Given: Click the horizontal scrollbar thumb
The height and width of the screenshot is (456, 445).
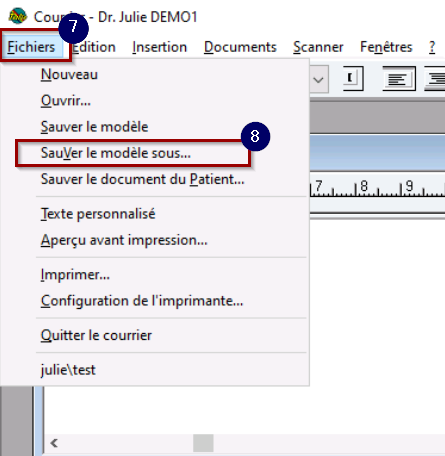Looking at the screenshot, I should point(203,443).
